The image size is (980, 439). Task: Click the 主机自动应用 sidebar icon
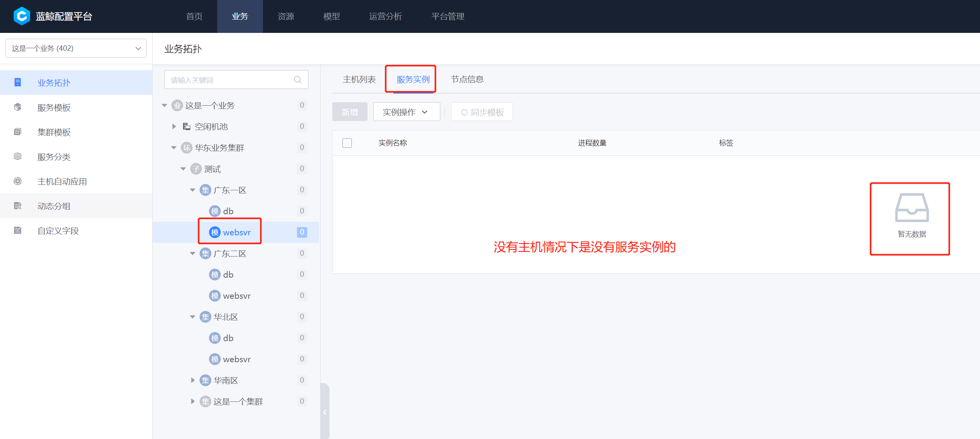pos(18,181)
